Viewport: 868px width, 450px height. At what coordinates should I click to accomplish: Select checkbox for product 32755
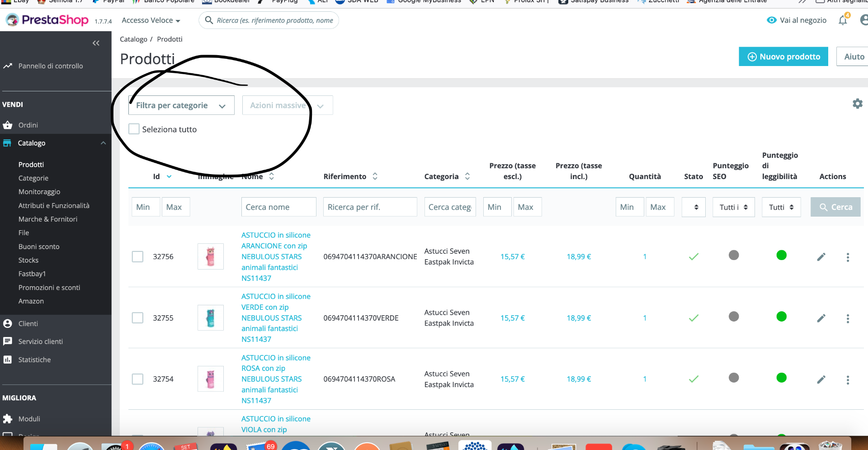pyautogui.click(x=137, y=318)
